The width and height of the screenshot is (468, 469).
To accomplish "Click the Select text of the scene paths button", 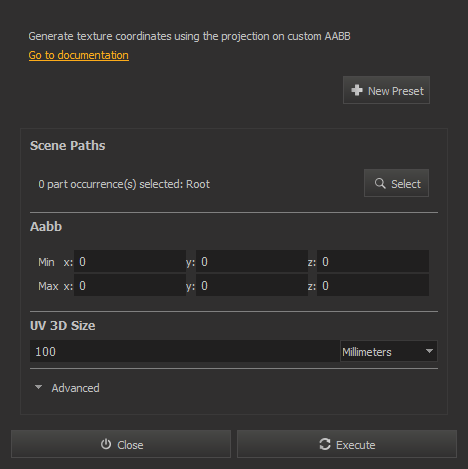I will coord(406,184).
